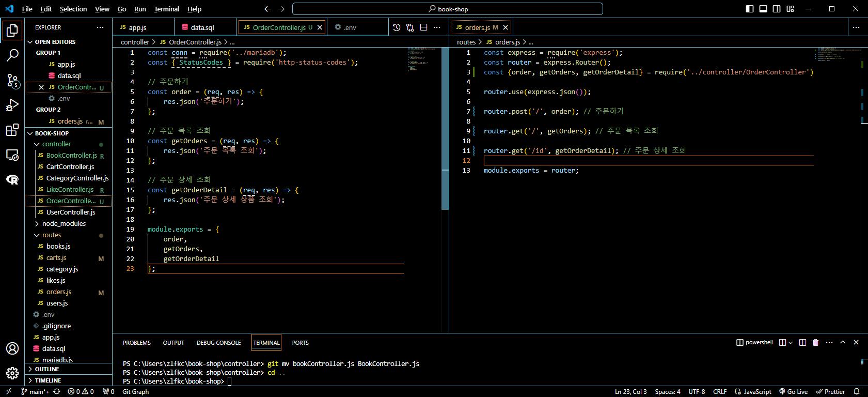Open the Terminal menu
This screenshot has height=397, width=868.
(167, 9)
